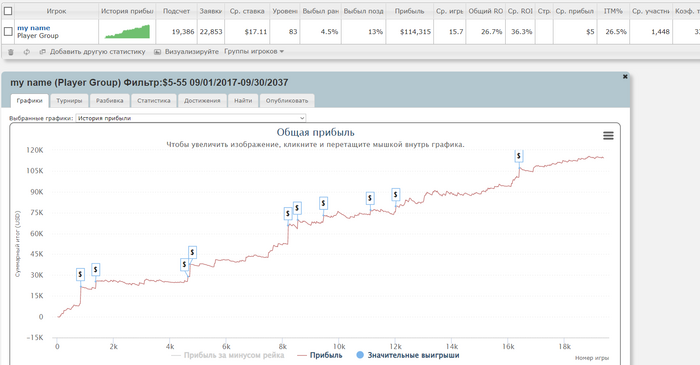700x365 pixels.
Task: Click 'Добавить другую статистику' button
Action: (x=97, y=52)
